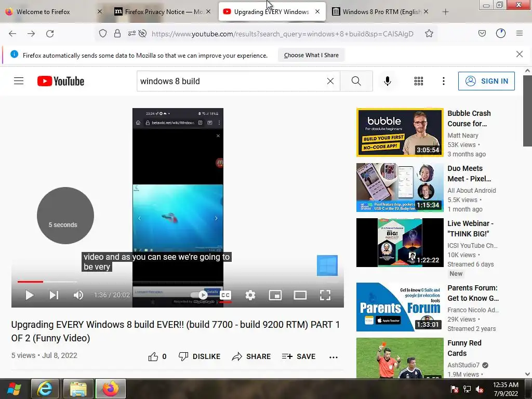532x399 pixels.
Task: Open File Explorer from the taskbar
Action: [78, 389]
